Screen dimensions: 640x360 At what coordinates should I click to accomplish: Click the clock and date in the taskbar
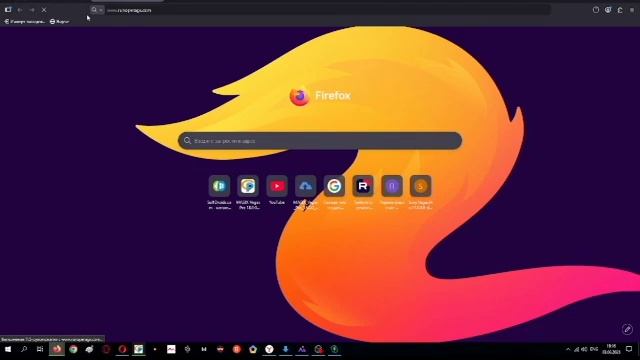[x=611, y=349]
